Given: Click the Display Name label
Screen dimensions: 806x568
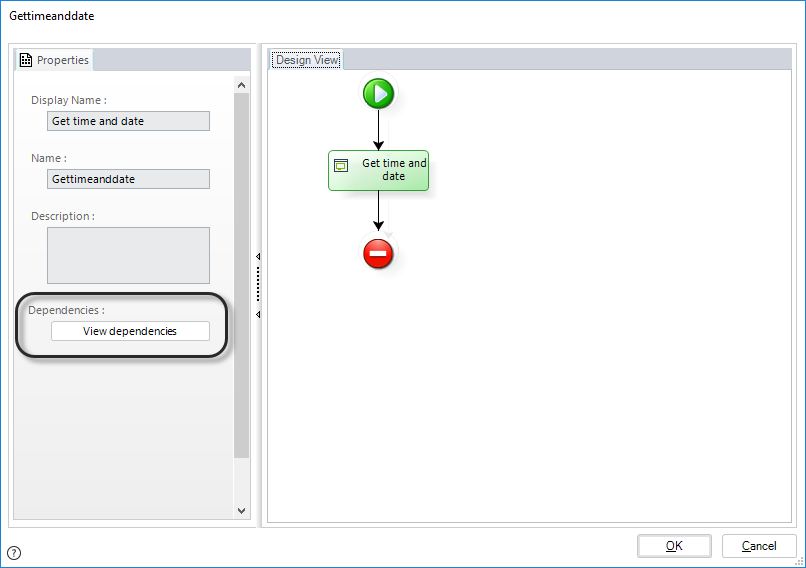Looking at the screenshot, I should click(x=69, y=100).
